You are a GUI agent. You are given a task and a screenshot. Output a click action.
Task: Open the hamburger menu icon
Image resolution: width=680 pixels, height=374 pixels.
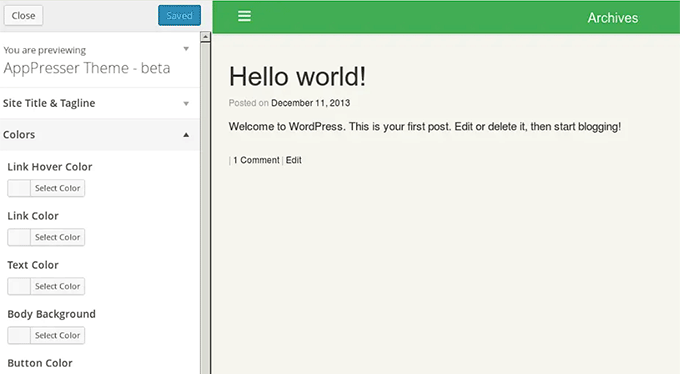(244, 16)
